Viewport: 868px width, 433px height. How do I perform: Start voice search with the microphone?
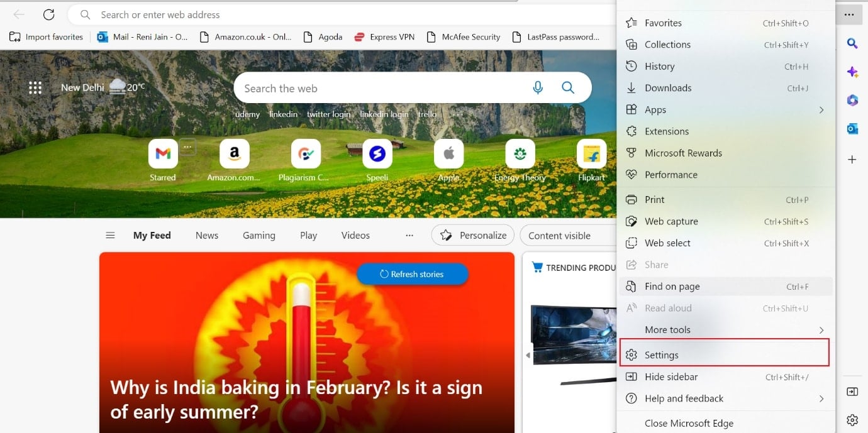538,88
